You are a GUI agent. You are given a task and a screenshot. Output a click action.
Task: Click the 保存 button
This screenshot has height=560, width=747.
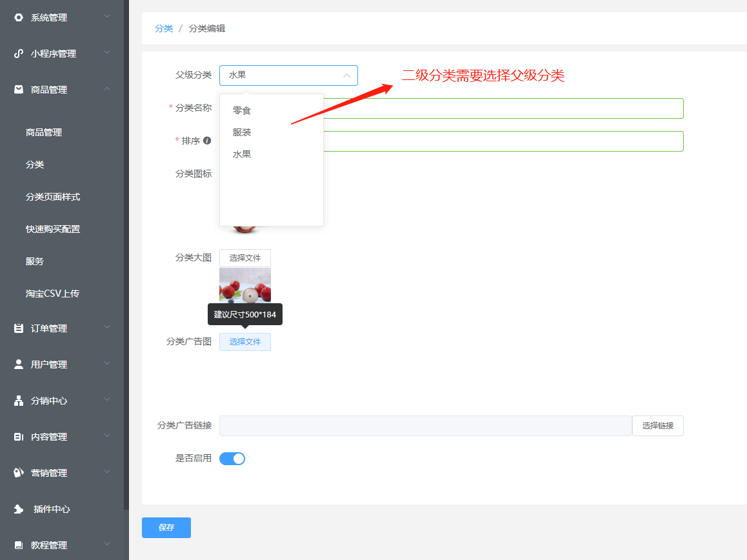click(166, 528)
